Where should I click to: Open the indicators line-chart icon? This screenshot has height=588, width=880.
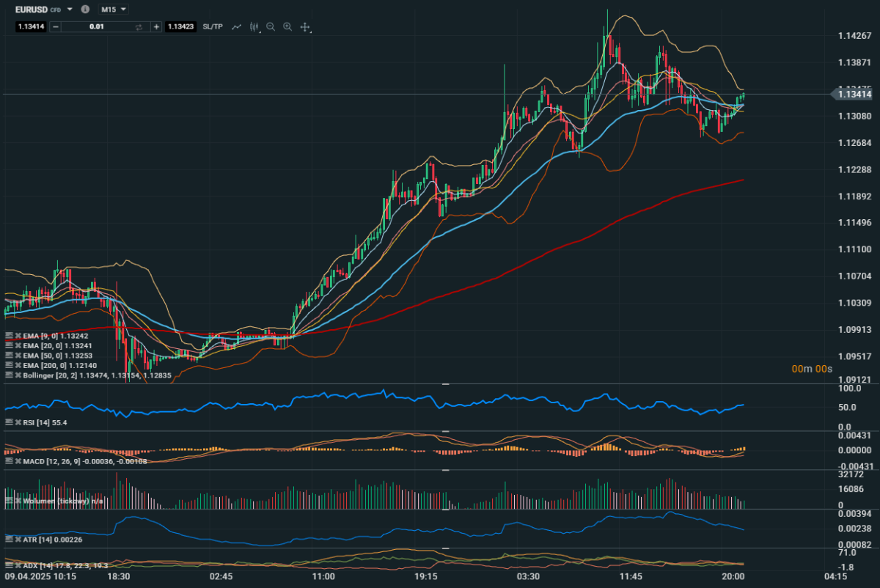click(237, 26)
